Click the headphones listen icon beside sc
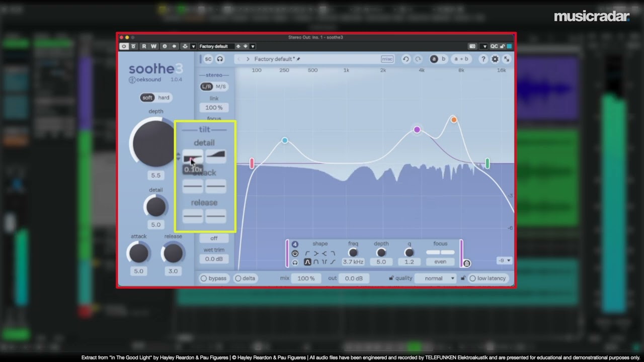This screenshot has width=644, height=362. [x=220, y=59]
